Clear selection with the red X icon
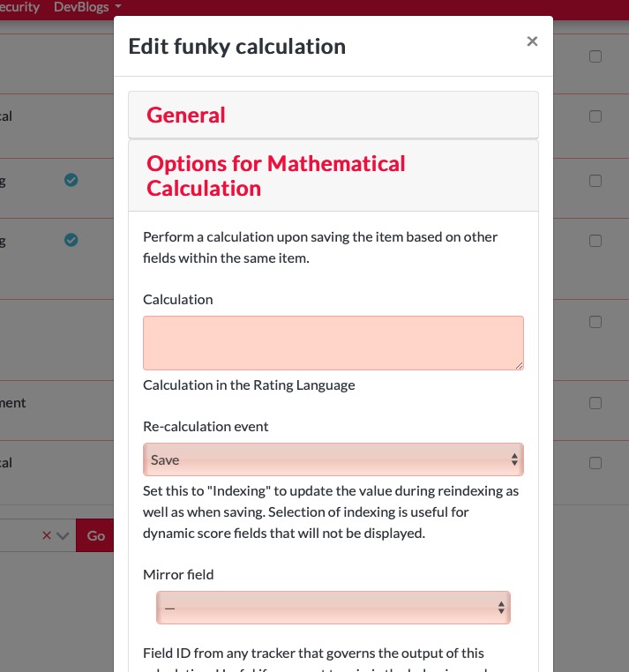Viewport: 629px width, 672px height. tap(47, 535)
